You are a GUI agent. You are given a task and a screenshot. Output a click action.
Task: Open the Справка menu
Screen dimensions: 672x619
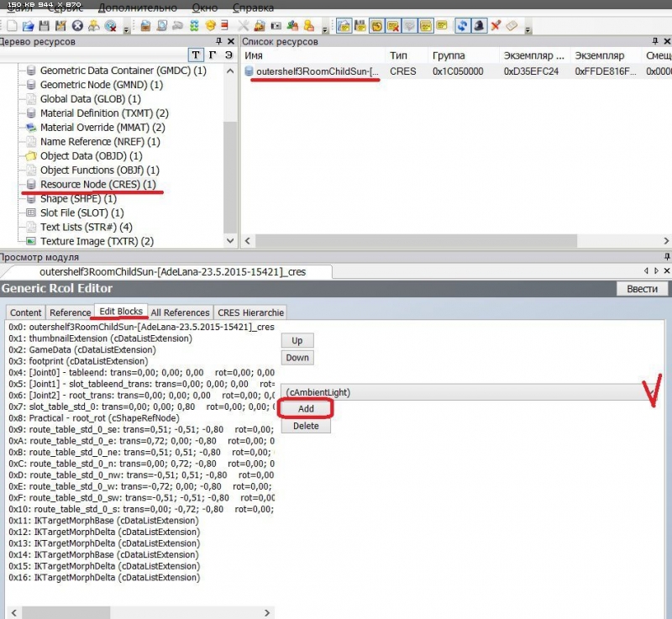pyautogui.click(x=252, y=8)
